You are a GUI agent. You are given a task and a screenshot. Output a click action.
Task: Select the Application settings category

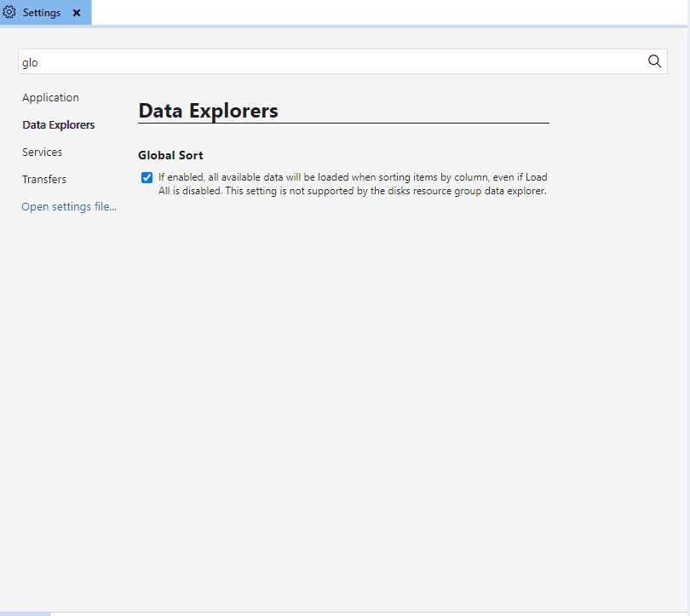tap(50, 97)
